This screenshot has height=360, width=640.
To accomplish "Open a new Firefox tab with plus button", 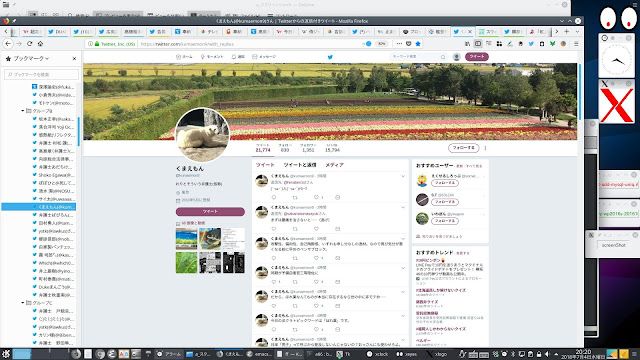I will click(567, 31).
